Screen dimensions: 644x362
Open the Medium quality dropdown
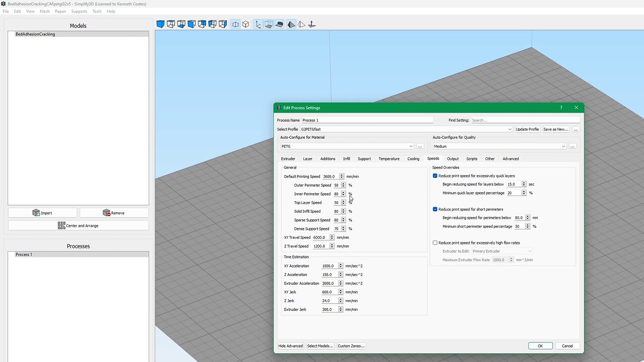click(x=500, y=146)
